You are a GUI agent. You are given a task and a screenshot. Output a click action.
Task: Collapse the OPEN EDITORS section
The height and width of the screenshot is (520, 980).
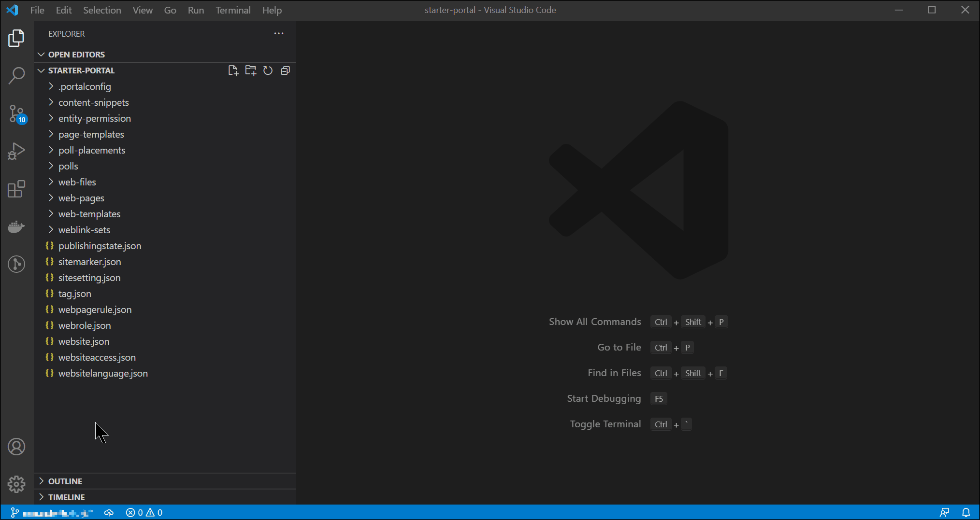76,55
